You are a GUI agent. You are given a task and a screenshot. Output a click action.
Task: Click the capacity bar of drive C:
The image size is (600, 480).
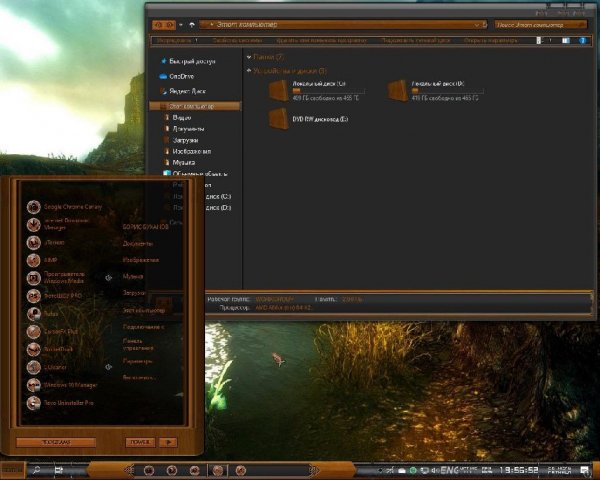coord(328,91)
